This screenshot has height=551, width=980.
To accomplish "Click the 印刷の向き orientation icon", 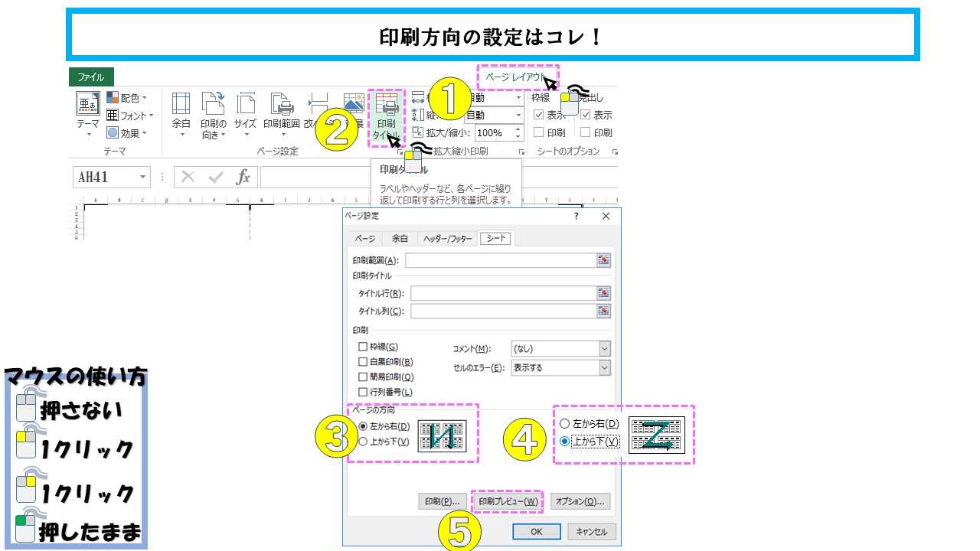I will click(x=214, y=104).
